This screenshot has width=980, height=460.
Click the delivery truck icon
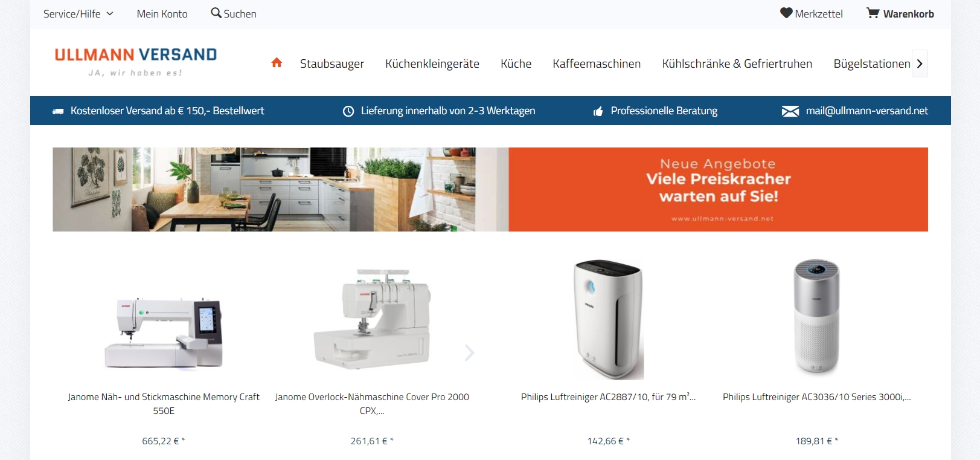(58, 111)
